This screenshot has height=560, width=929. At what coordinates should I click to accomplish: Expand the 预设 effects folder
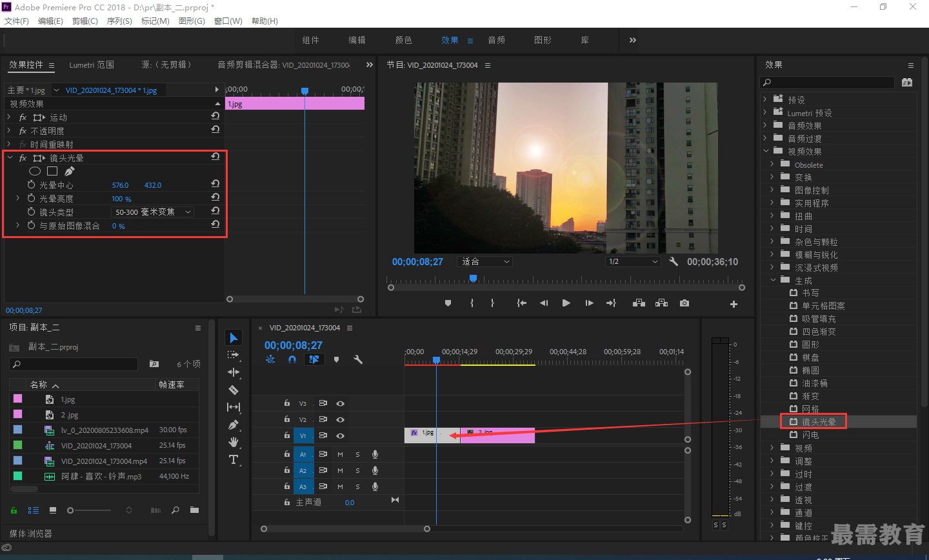(x=765, y=99)
